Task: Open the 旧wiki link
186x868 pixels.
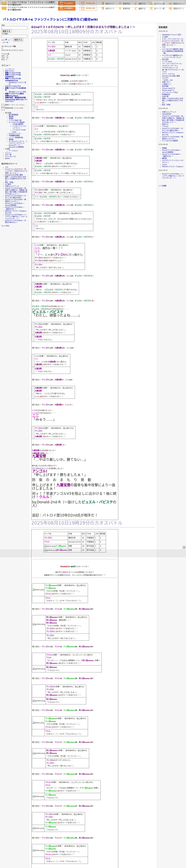Action: pyautogui.click(x=7, y=158)
